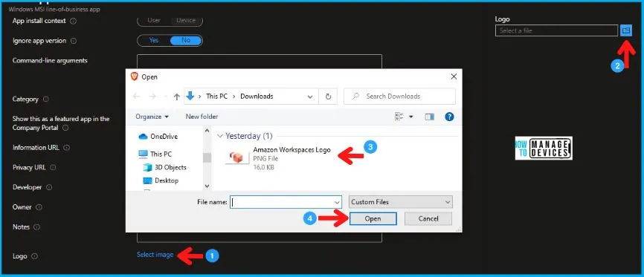Viewport: 644px width, 277px height.
Task: Open the Custom Files type dropdown
Action: click(401, 202)
